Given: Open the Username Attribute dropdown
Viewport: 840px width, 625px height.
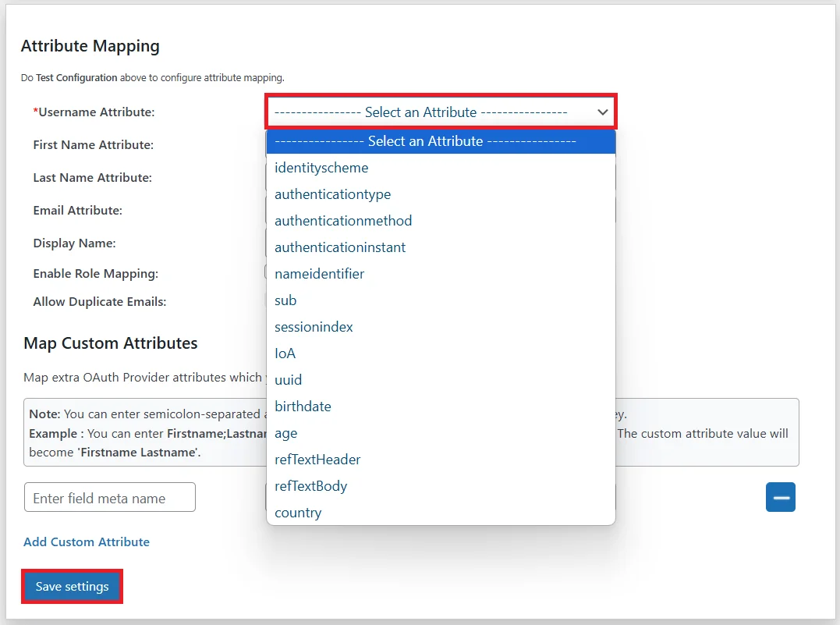Looking at the screenshot, I should coord(441,112).
